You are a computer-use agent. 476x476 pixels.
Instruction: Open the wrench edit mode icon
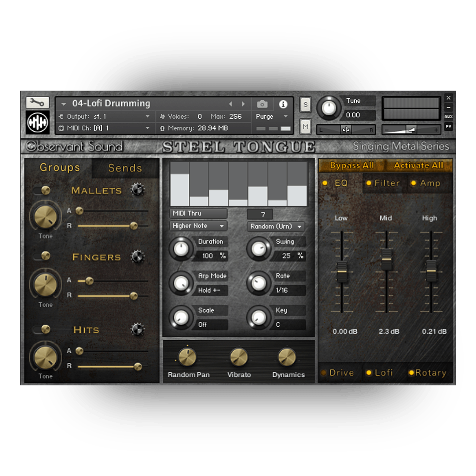point(38,103)
